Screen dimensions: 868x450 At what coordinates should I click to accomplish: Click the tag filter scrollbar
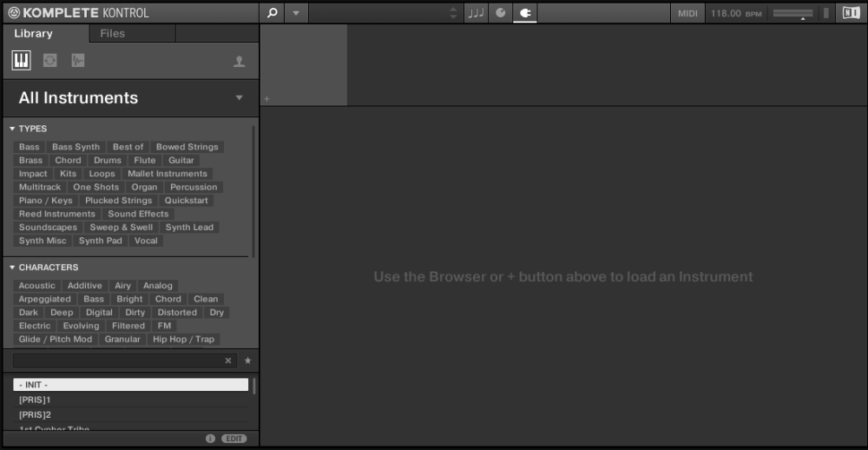(253, 191)
